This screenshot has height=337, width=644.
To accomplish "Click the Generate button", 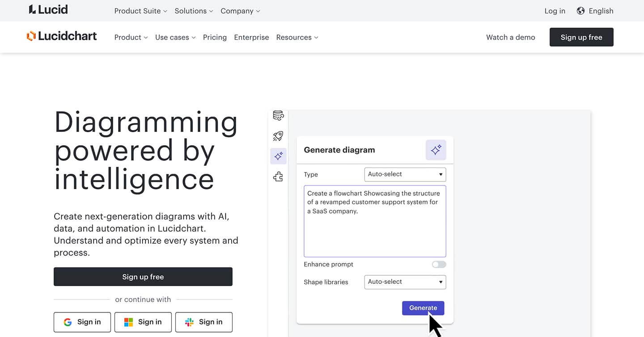I will 423,308.
